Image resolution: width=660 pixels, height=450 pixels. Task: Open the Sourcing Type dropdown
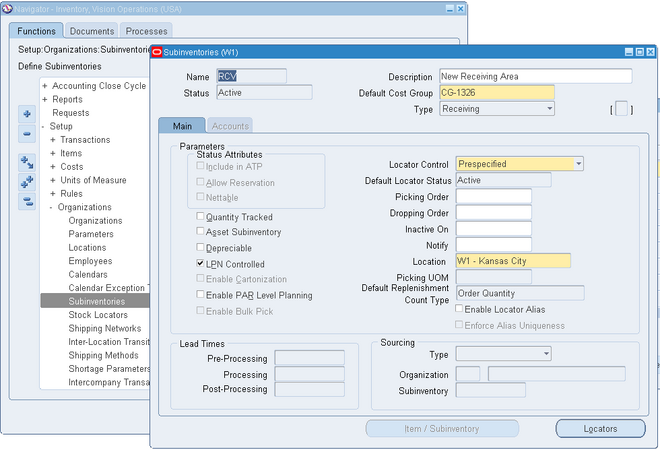[546, 354]
